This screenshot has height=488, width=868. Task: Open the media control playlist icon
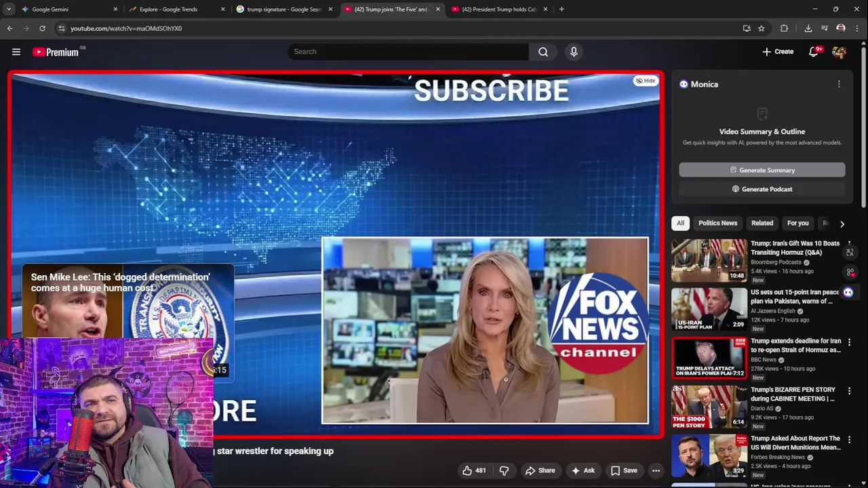click(825, 28)
